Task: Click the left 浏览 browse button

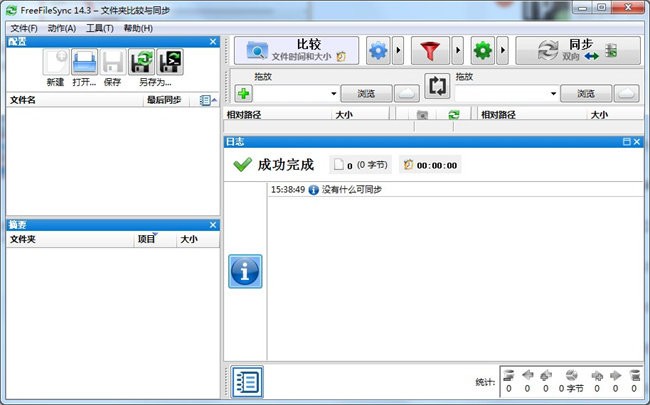Action: (366, 94)
